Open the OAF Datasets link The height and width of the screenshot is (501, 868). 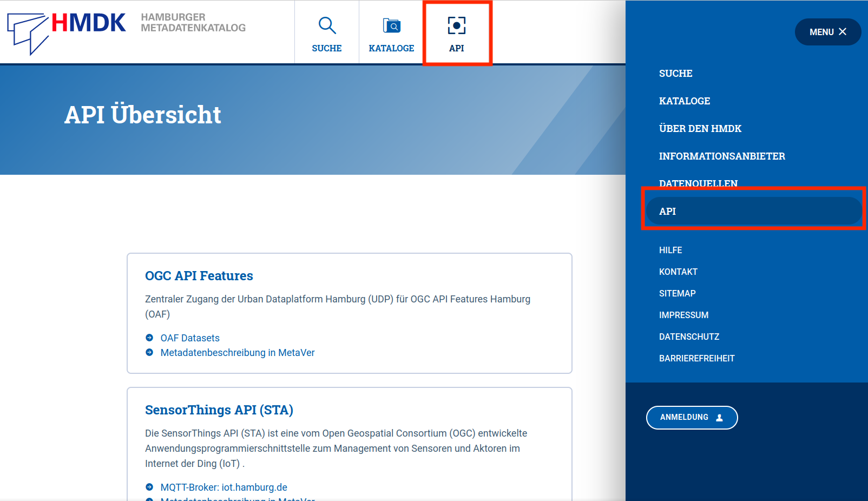[190, 338]
